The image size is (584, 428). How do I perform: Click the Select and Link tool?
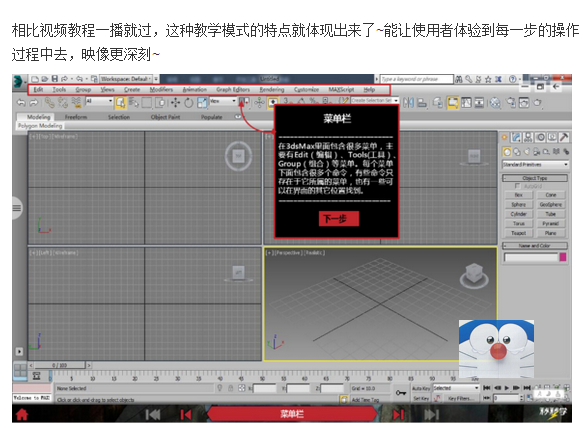pos(49,102)
